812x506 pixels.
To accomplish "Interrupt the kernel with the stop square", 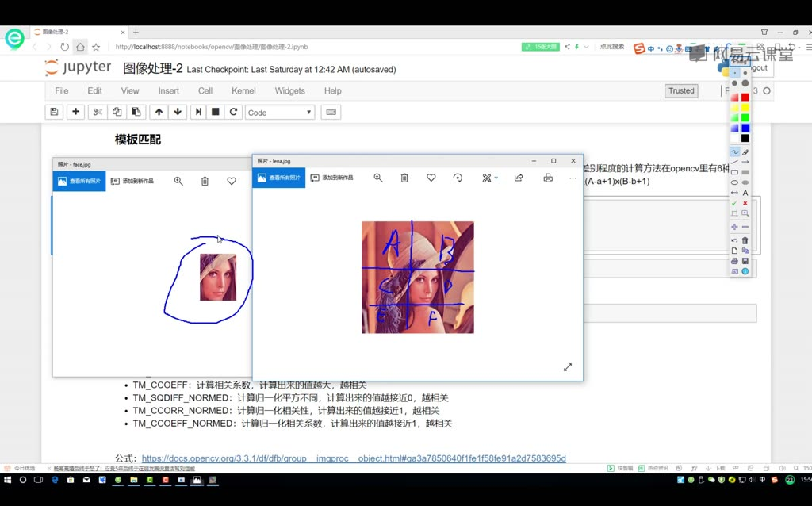I will point(216,112).
